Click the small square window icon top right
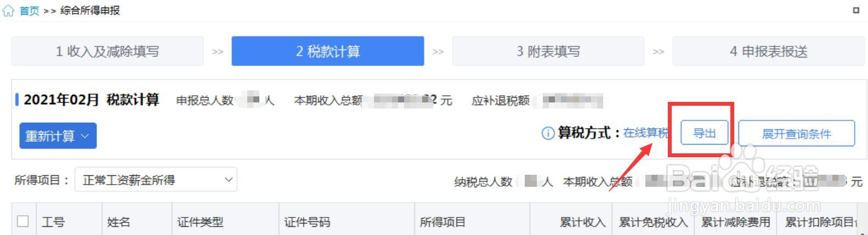Screen dimensions: 868x235 (x=856, y=10)
